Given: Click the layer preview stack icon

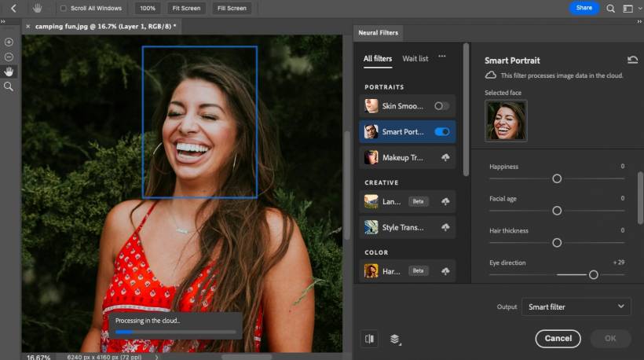Looking at the screenshot, I should pyautogui.click(x=394, y=339).
